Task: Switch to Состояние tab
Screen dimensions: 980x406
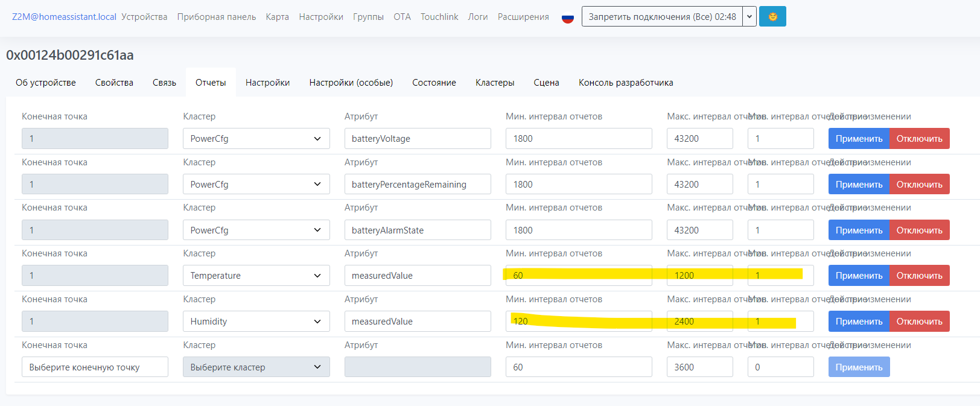Action: tap(434, 83)
